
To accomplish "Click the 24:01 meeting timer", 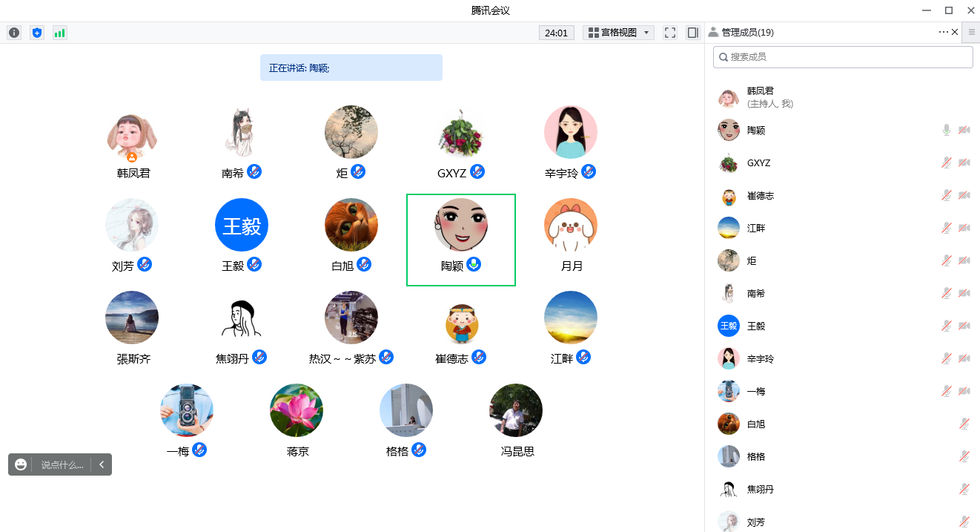I will (556, 33).
